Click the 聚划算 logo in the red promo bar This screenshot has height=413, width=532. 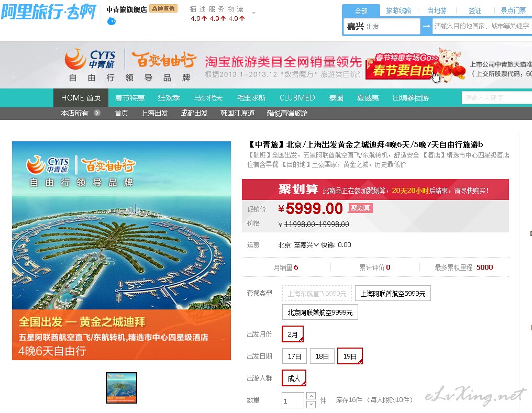298,189
